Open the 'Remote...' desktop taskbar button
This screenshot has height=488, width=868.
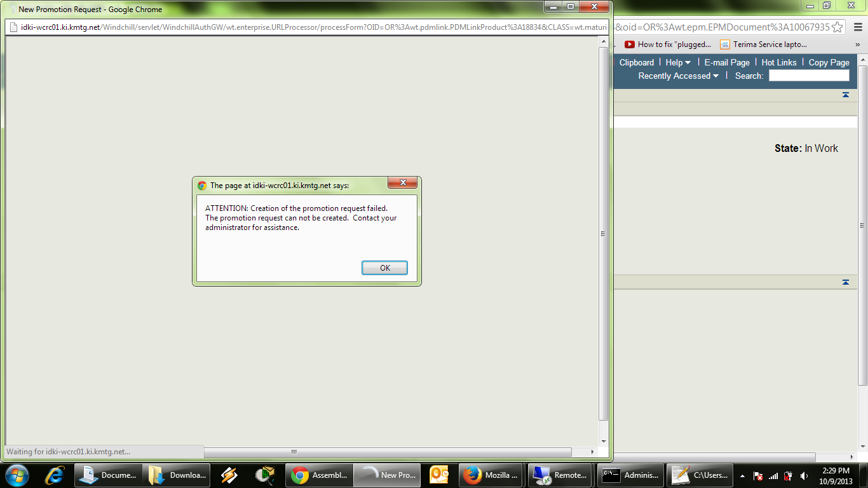pyautogui.click(x=560, y=475)
